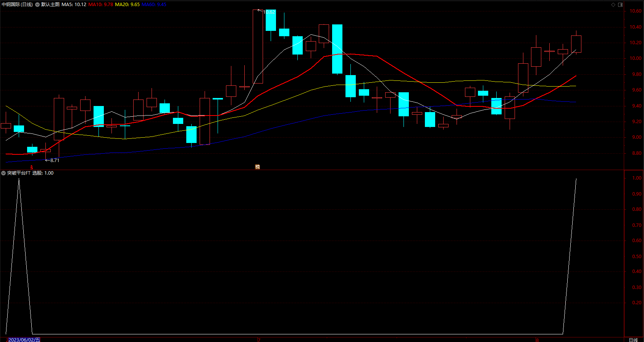Click the last red candlestick on the right
Viewport: 644px width, 342px height.
pos(576,44)
